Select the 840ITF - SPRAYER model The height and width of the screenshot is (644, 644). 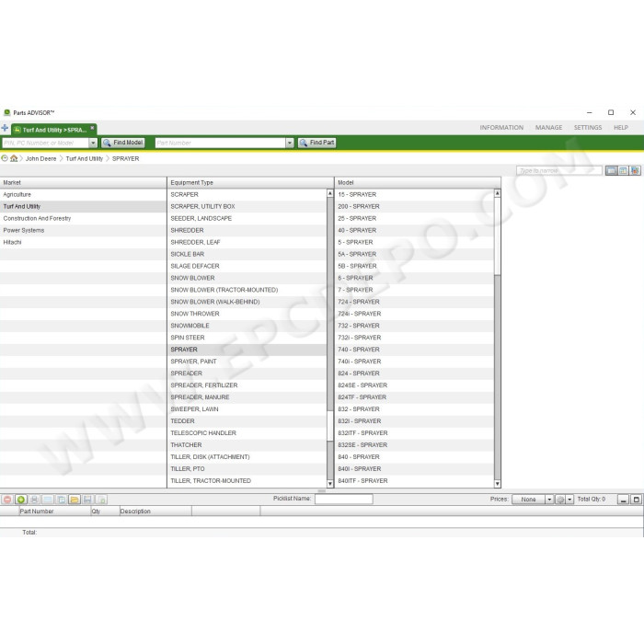pos(414,480)
